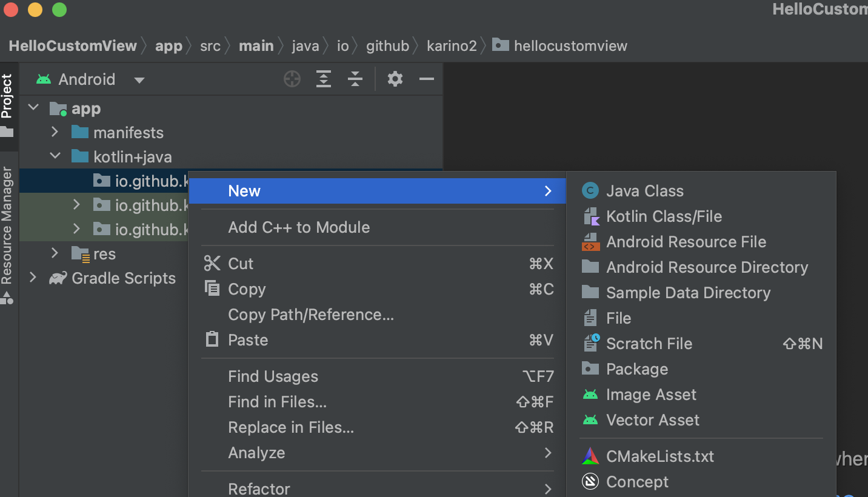The height and width of the screenshot is (497, 868).
Task: Click the karino2 breadcrumb segment
Action: point(452,46)
